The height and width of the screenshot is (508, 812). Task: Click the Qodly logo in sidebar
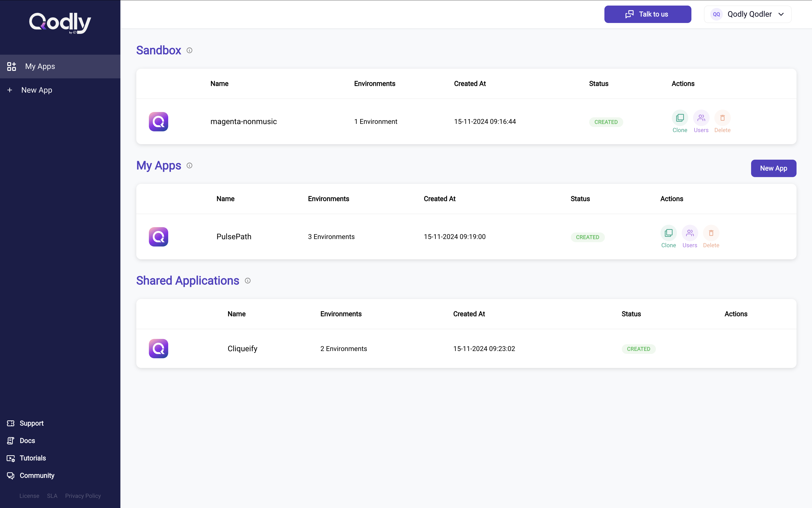[x=60, y=23]
